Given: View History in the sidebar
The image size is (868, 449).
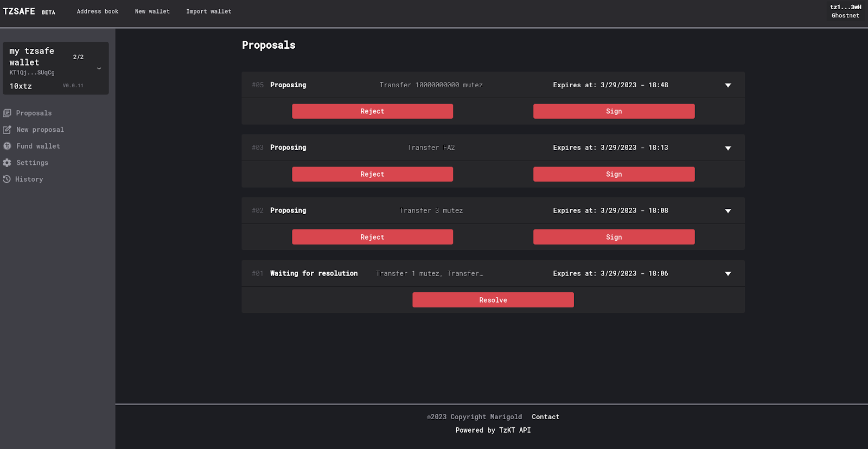Looking at the screenshot, I should point(29,179).
